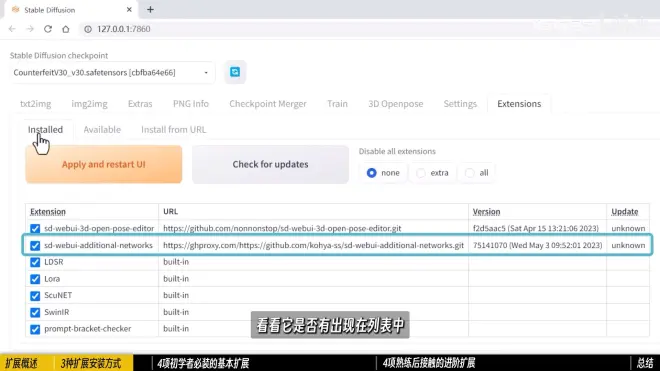Open the browser home page icon
The height and width of the screenshot is (371, 660).
click(x=66, y=29)
